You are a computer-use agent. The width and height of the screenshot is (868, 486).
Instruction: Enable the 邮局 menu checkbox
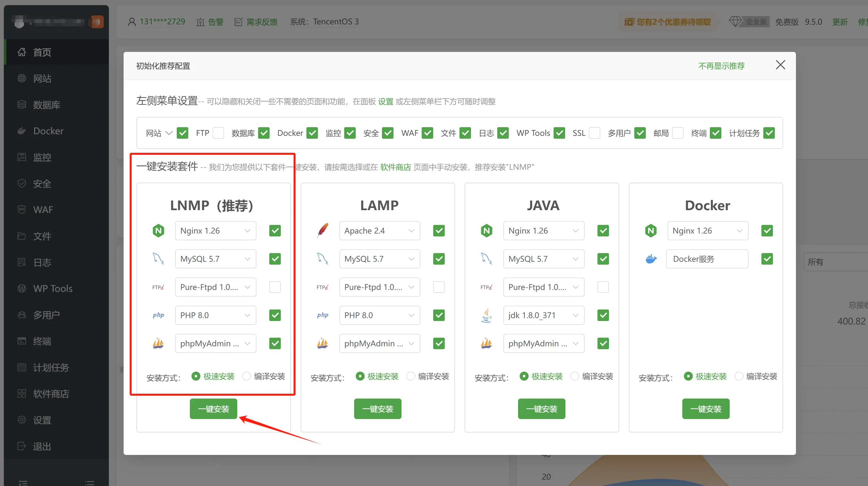coord(677,133)
